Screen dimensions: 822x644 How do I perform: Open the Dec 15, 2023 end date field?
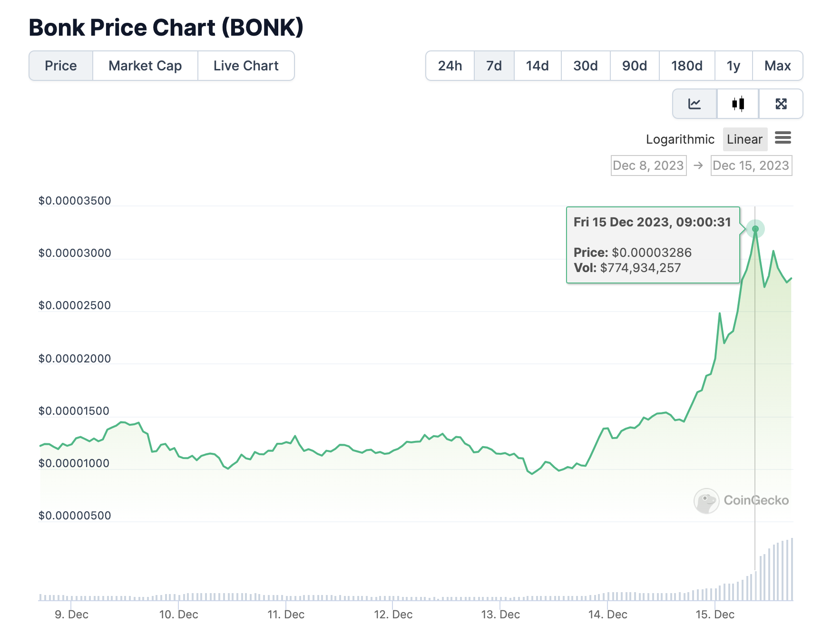tap(751, 166)
